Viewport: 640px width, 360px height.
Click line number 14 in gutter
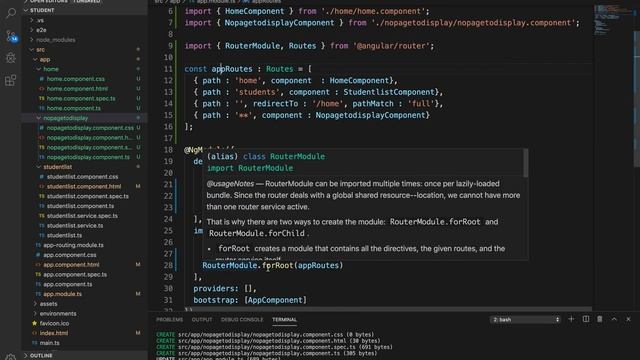[168, 104]
